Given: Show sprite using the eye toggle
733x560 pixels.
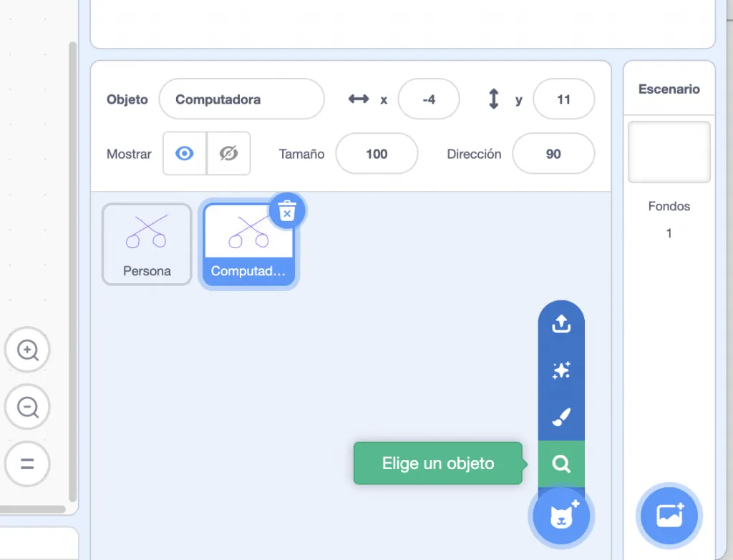Looking at the screenshot, I should pos(185,153).
